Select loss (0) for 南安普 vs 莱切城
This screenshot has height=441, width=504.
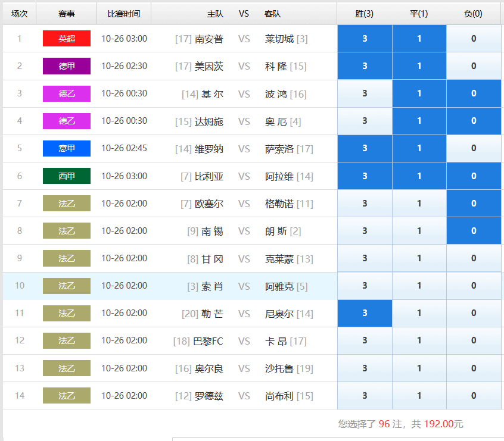474,39
